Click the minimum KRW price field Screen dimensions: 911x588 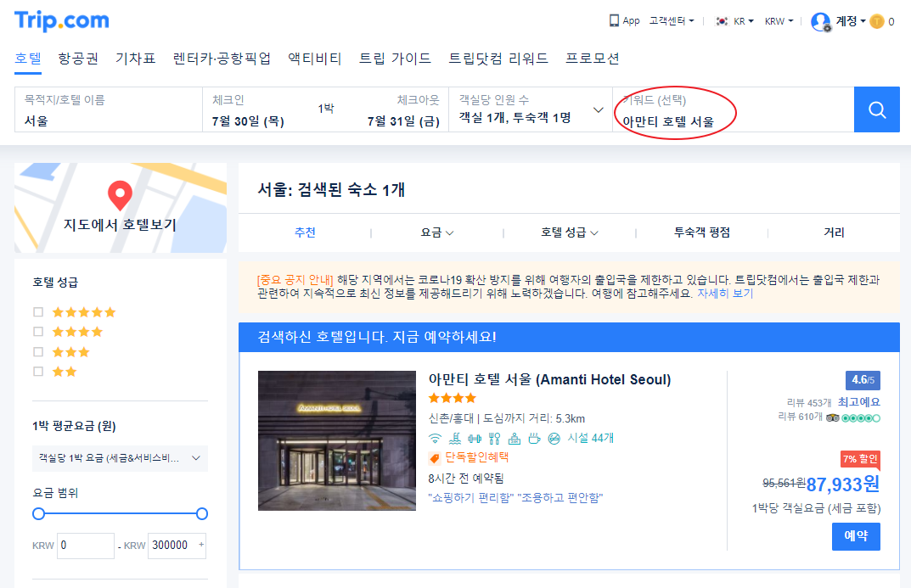tap(86, 546)
